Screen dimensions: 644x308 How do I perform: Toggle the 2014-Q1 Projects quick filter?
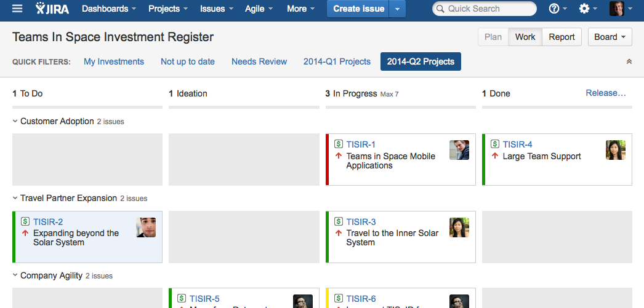coord(337,61)
